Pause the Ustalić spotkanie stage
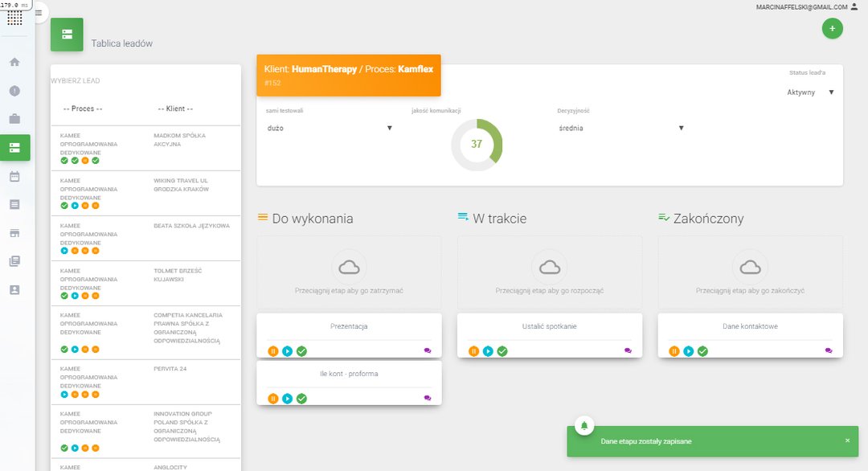This screenshot has width=868, height=471. pyautogui.click(x=474, y=351)
